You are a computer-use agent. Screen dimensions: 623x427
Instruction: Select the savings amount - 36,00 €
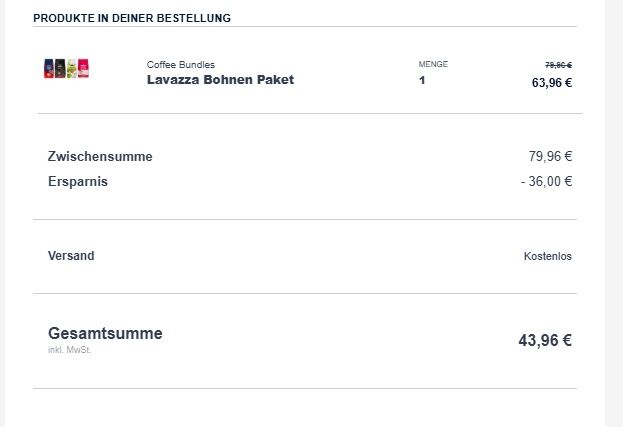point(546,181)
